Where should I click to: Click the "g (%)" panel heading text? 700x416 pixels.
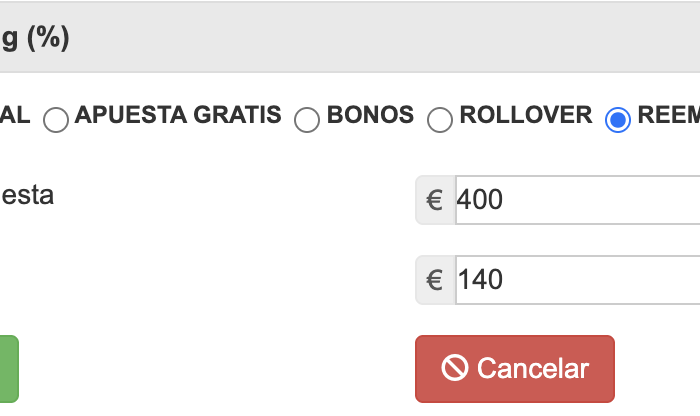coord(34,40)
